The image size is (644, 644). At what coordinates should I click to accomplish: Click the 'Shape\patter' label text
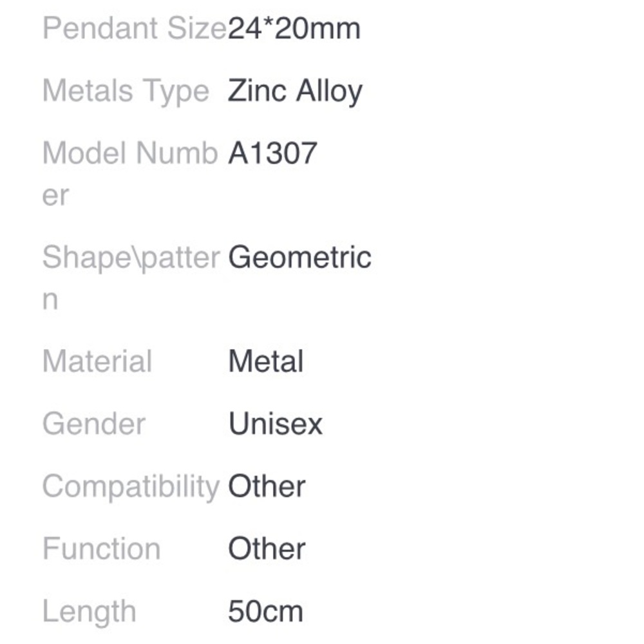pos(131,258)
